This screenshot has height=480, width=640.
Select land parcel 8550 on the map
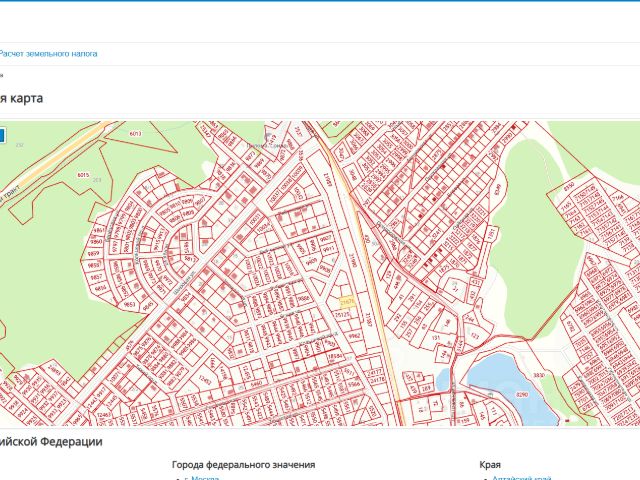pyautogui.click(x=569, y=187)
